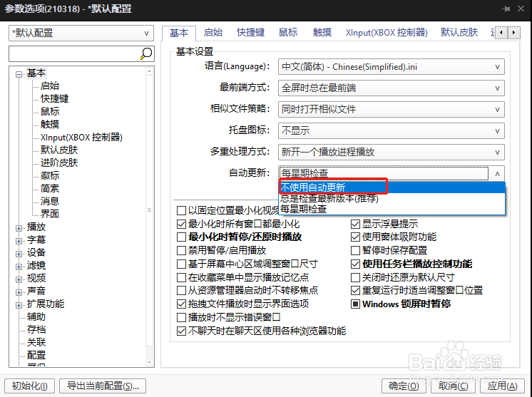Enable 关闭时还原为默认尺寸

click(x=355, y=278)
